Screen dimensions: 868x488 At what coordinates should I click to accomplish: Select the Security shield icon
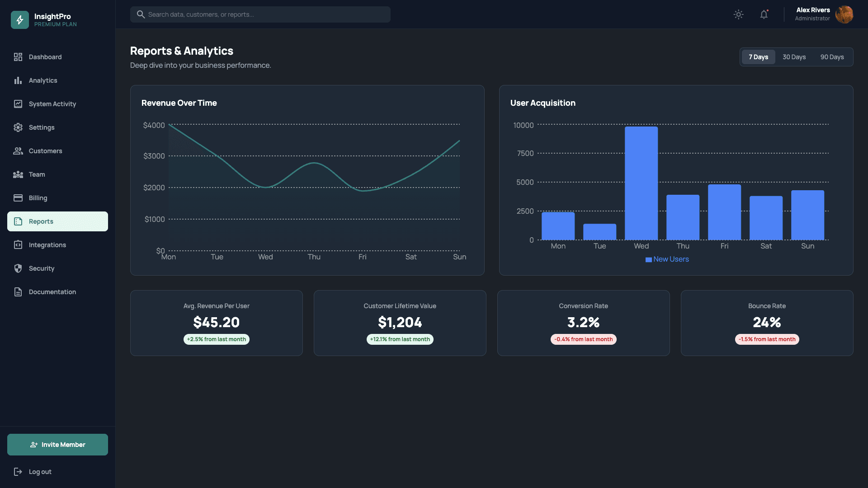pos(18,268)
